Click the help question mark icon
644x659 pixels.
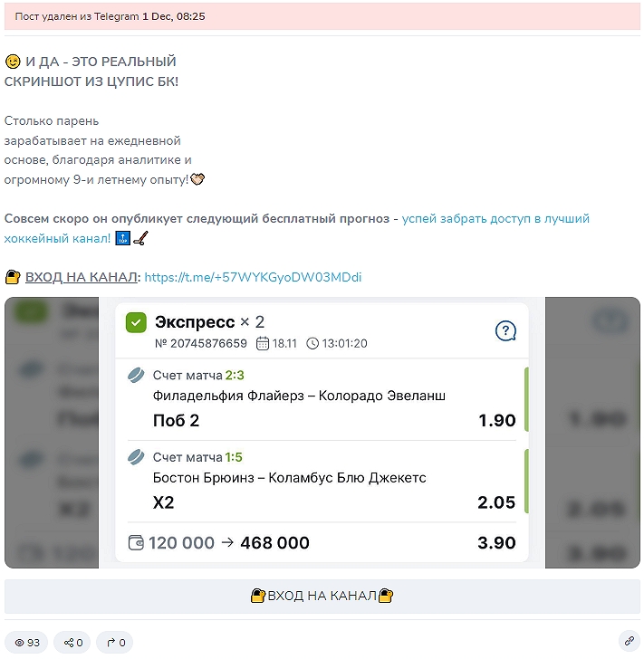click(x=505, y=331)
